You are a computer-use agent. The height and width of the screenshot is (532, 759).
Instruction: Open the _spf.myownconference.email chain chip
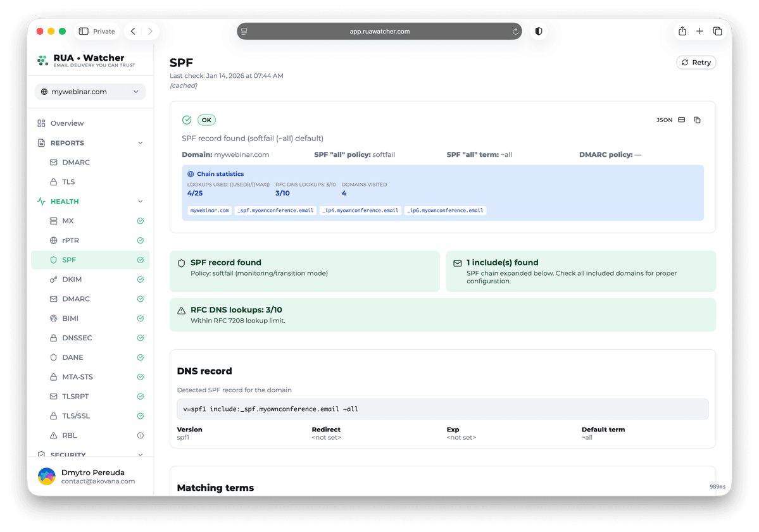coord(275,210)
